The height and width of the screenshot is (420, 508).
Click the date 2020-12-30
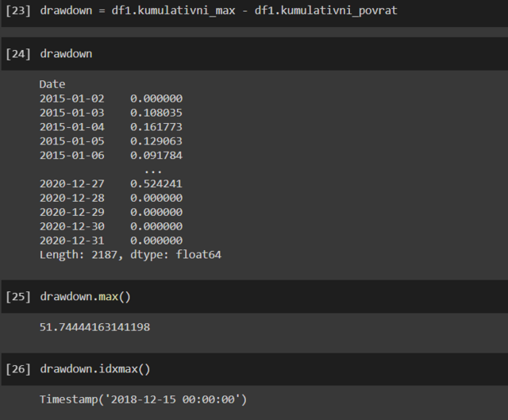[72, 226]
